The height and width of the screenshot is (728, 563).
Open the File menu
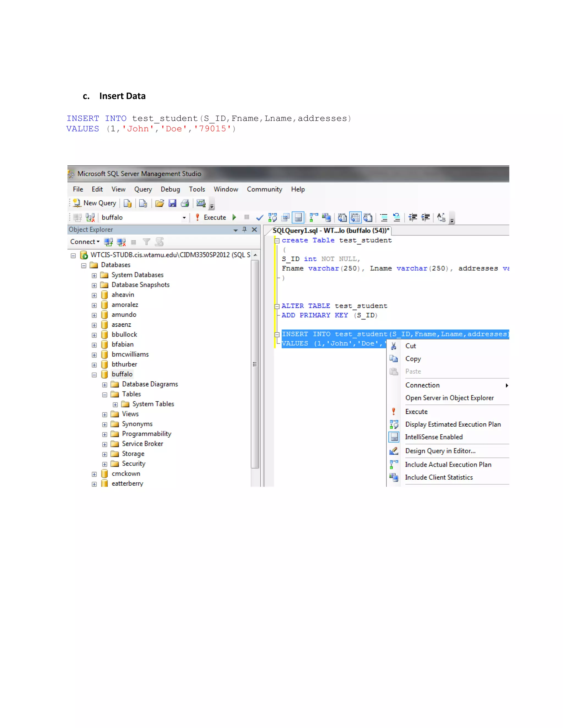click(78, 189)
